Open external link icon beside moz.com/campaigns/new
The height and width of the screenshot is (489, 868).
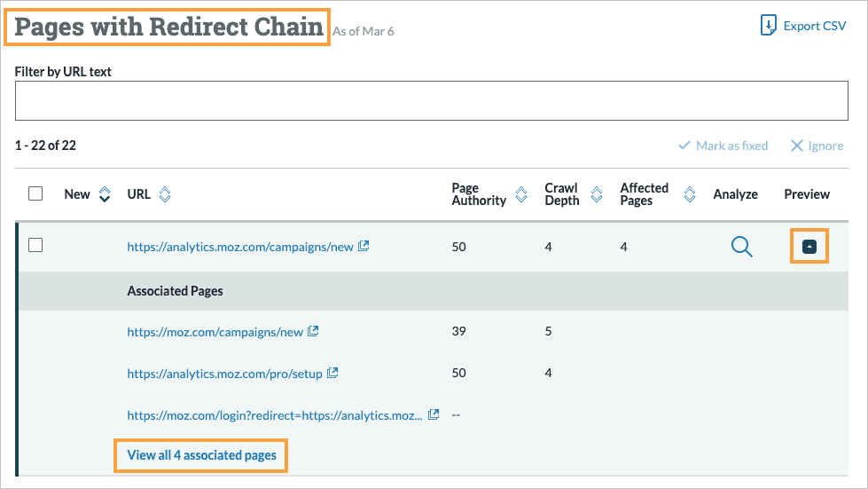pyautogui.click(x=313, y=332)
